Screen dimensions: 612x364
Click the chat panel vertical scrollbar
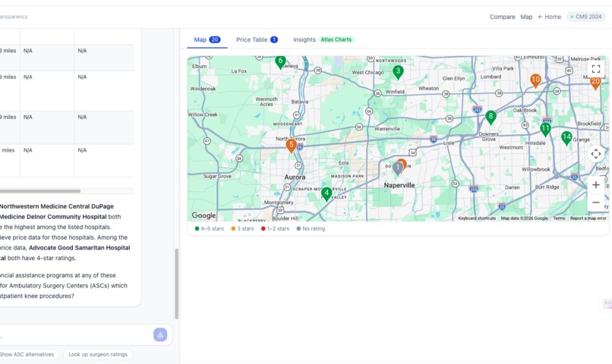point(176,284)
